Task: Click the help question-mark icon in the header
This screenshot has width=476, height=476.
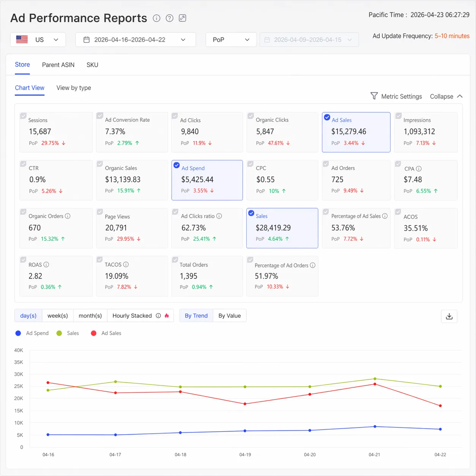Action: coord(169,18)
